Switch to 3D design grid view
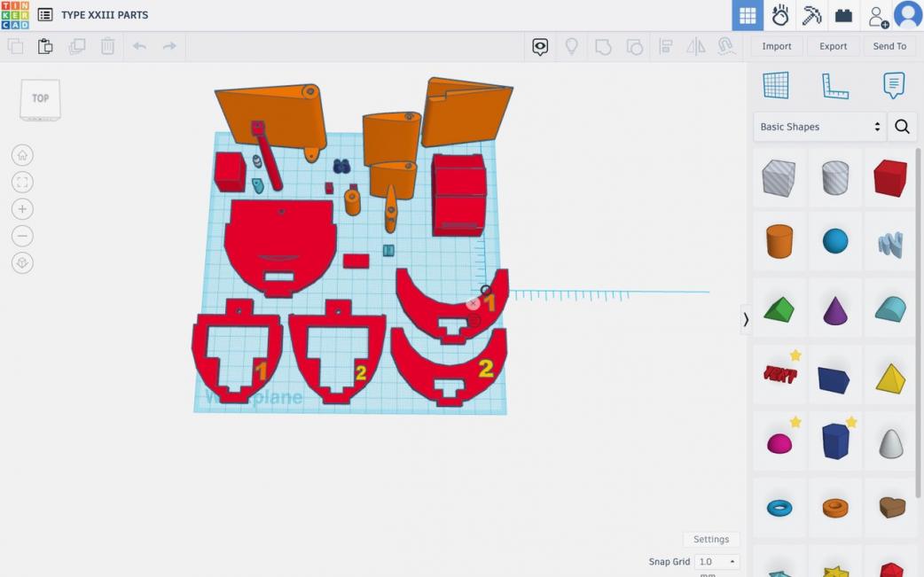924x577 pixels. point(748,15)
